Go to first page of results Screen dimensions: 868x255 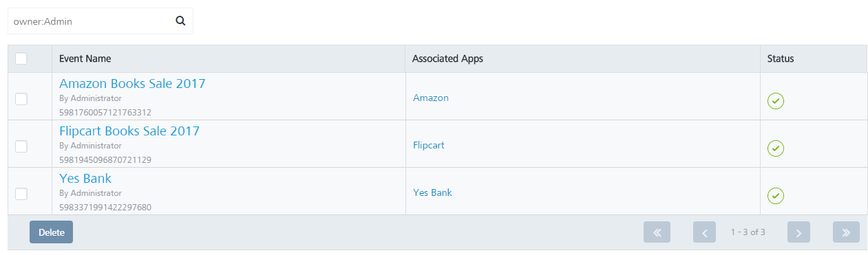657,232
